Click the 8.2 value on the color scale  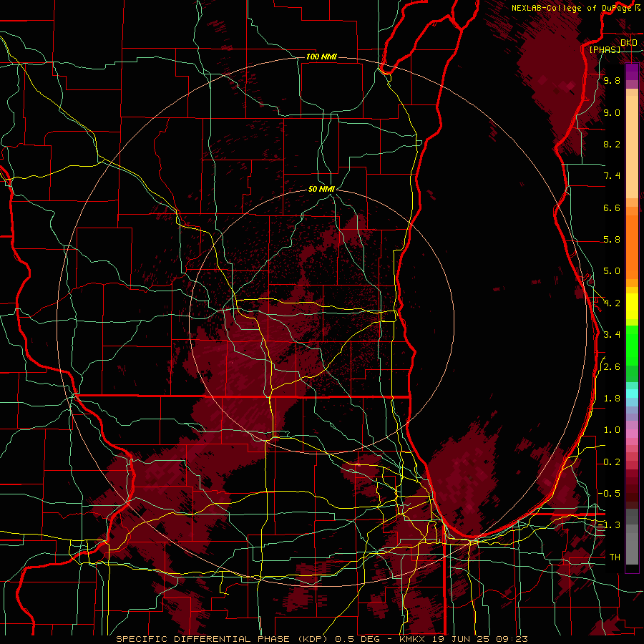pos(612,144)
